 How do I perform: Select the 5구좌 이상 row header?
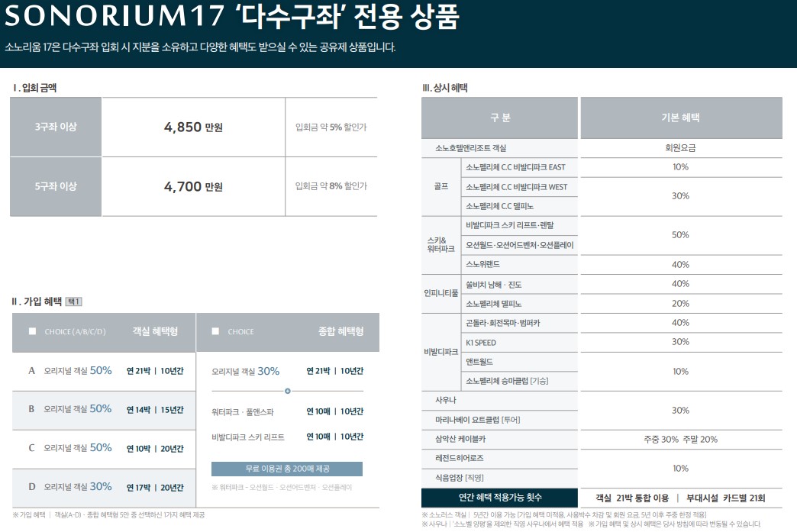tap(56, 186)
